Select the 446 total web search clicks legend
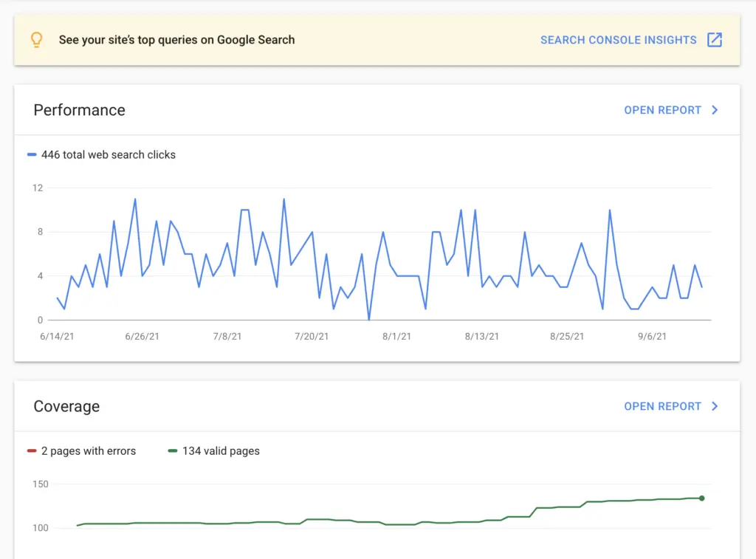Image resolution: width=756 pixels, height=559 pixels. coord(109,155)
